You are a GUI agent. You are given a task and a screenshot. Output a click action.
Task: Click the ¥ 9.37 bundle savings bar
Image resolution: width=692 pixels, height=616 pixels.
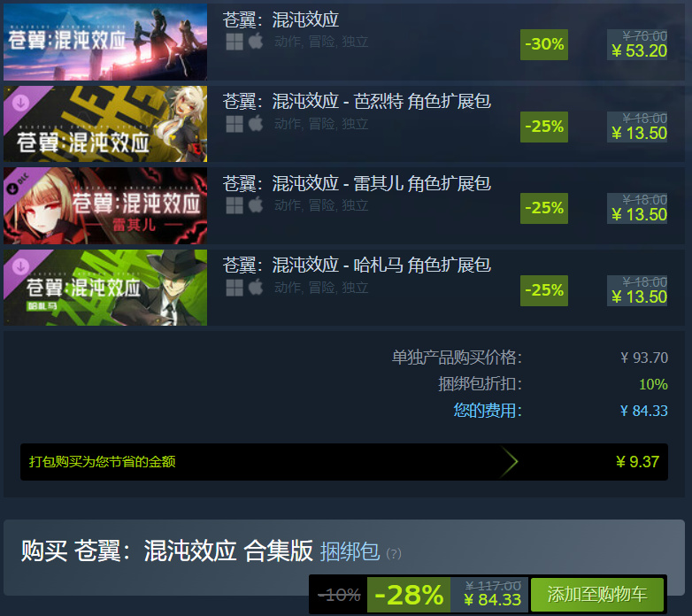pyautogui.click(x=344, y=462)
